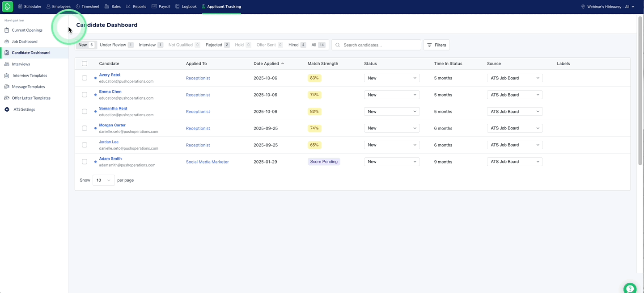
Task: Click the Score Pending badge
Action: tap(324, 162)
